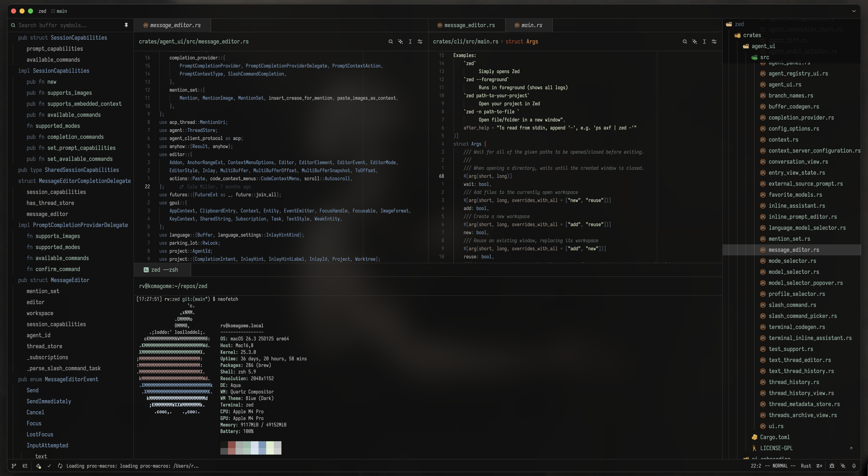Search in the left message_editor.rs pane
Screen dimensions: 868x476
tap(391, 42)
